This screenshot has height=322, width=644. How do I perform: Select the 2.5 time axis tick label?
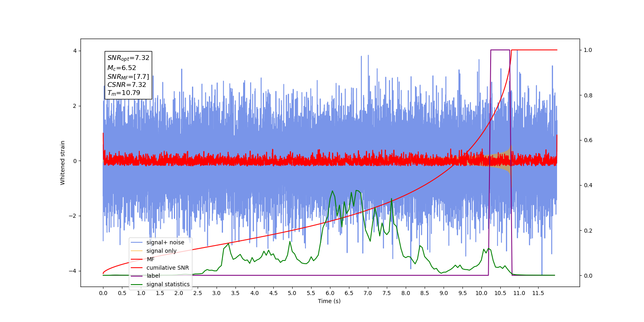[198, 293]
